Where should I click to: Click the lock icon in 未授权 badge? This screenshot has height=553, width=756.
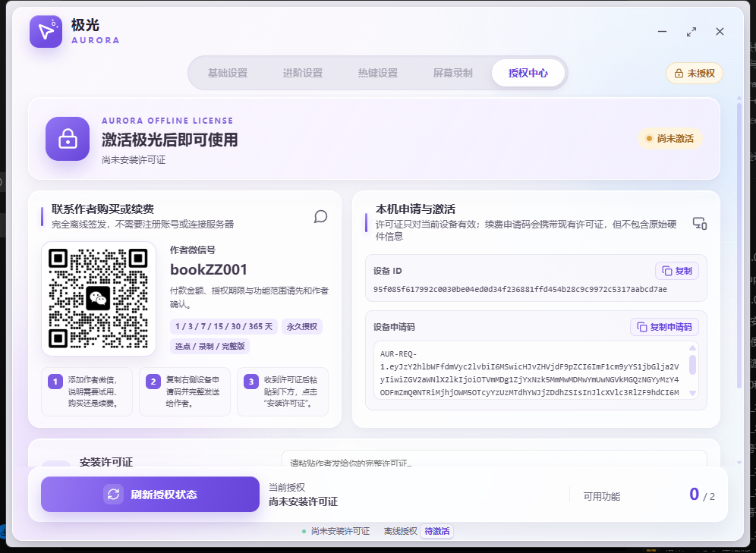pyautogui.click(x=679, y=74)
